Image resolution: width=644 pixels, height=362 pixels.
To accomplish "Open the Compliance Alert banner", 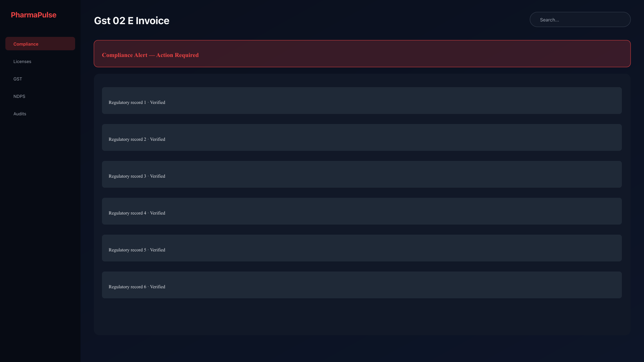I will coord(362,54).
